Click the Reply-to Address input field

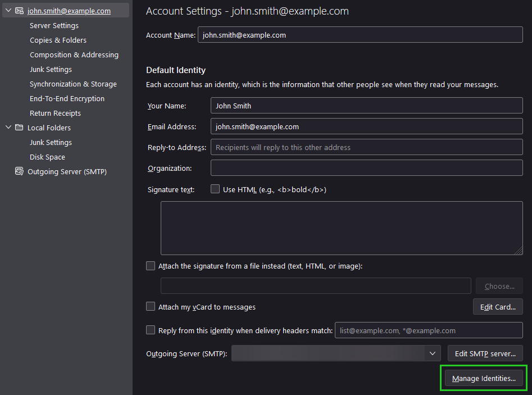click(x=366, y=147)
